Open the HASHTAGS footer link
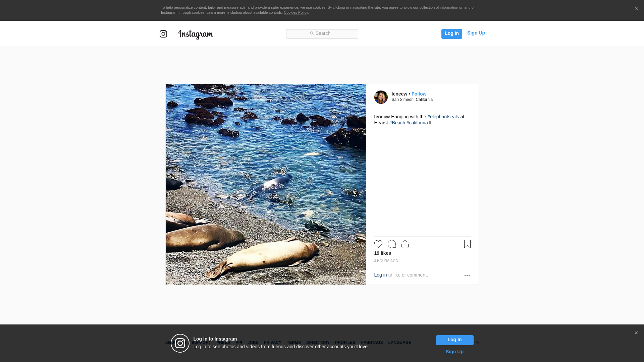This screenshot has width=644, height=362. [371, 343]
